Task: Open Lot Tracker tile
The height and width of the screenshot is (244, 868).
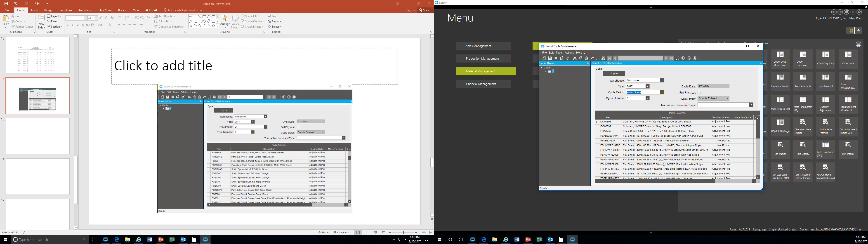Action: click(x=780, y=149)
